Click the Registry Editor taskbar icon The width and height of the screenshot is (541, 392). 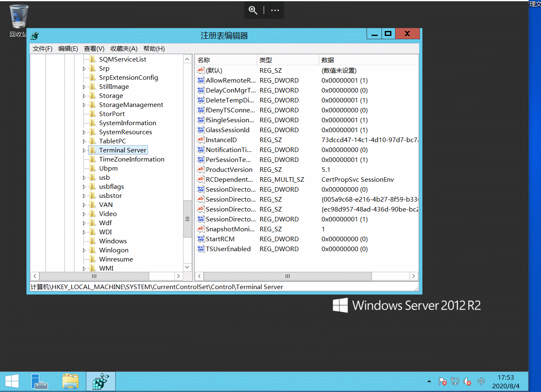point(100,381)
